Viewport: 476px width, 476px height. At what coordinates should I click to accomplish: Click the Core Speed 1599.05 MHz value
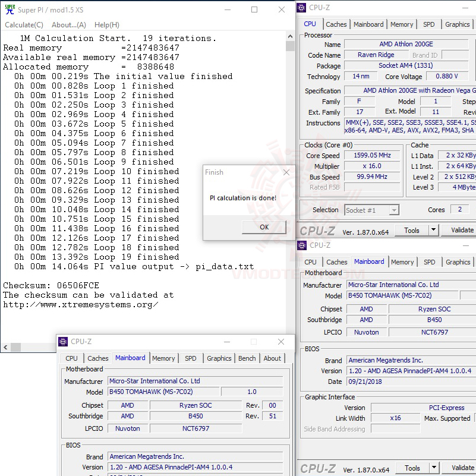(372, 156)
